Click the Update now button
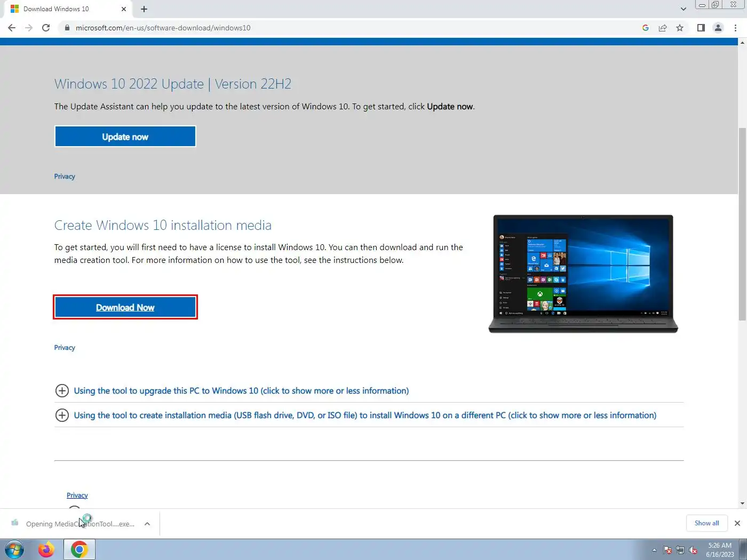Image resolution: width=747 pixels, height=560 pixels. pos(125,137)
